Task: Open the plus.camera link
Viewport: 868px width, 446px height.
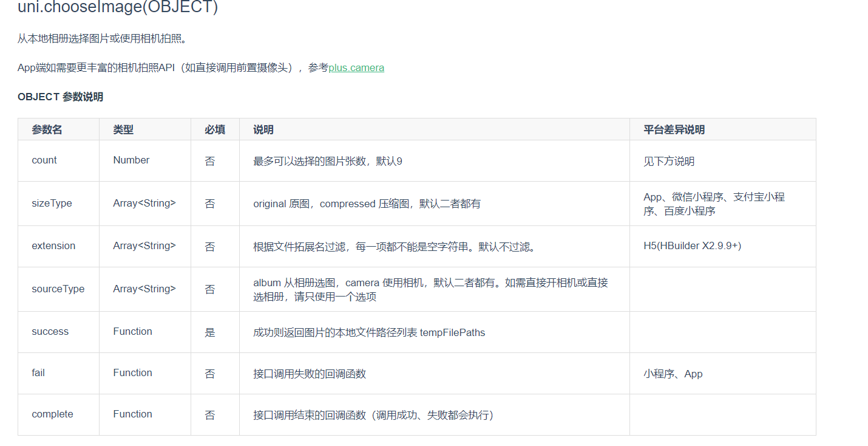Action: (x=356, y=67)
